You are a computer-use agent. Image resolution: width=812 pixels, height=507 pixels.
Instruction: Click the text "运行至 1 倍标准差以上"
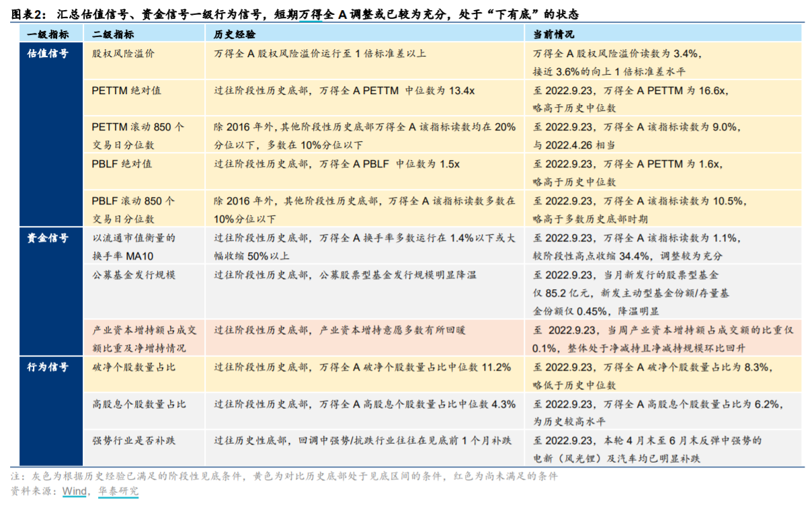click(372, 53)
